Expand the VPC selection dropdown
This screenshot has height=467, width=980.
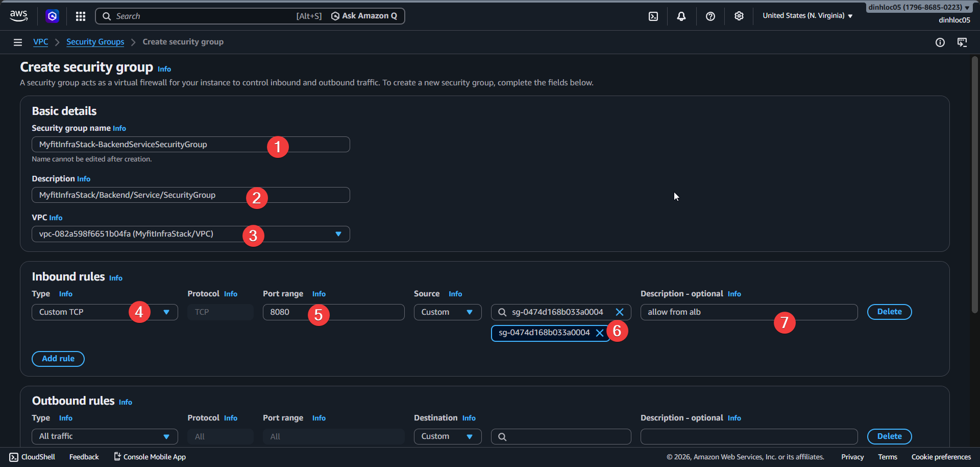(338, 234)
